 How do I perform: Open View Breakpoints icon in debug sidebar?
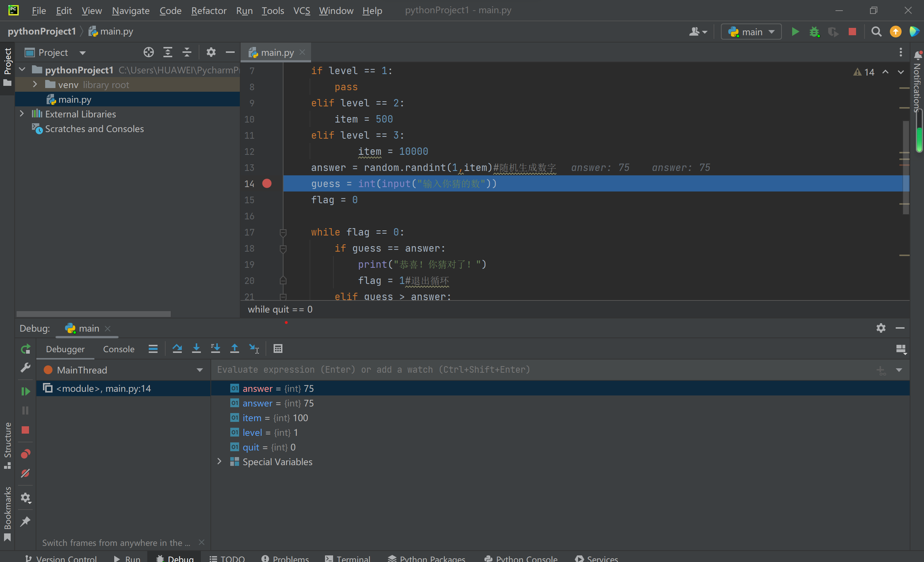click(x=25, y=454)
